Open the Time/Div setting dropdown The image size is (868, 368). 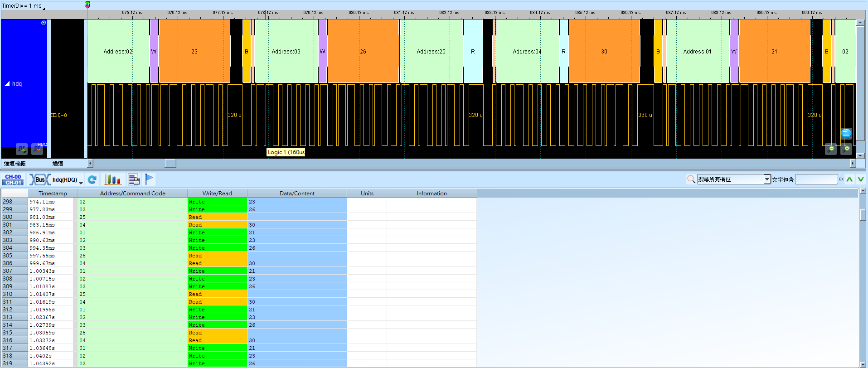pyautogui.click(x=44, y=8)
